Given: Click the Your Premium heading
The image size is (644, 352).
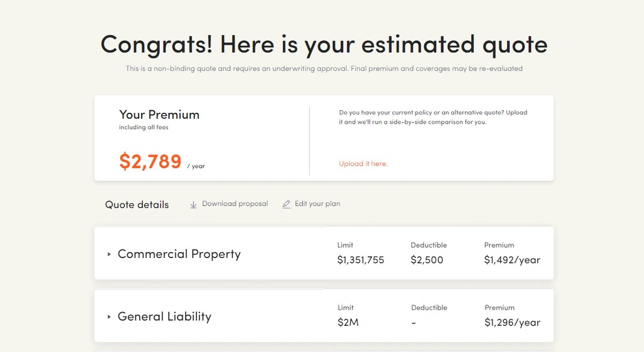Looking at the screenshot, I should [159, 114].
